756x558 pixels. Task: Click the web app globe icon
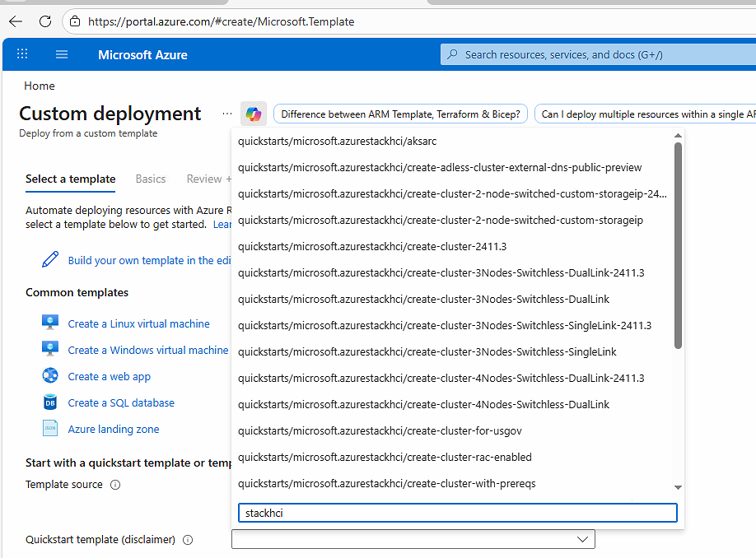(50, 376)
